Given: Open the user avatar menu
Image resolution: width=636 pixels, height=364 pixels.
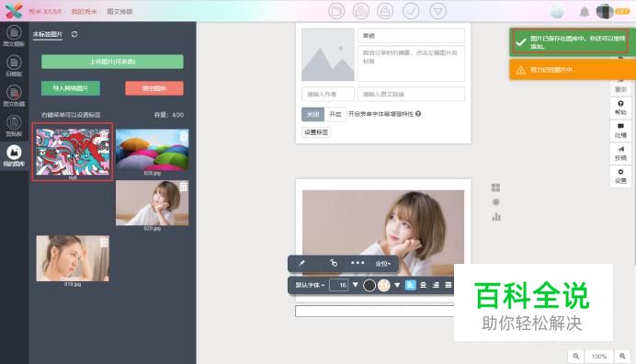Looking at the screenshot, I should pyautogui.click(x=605, y=11).
